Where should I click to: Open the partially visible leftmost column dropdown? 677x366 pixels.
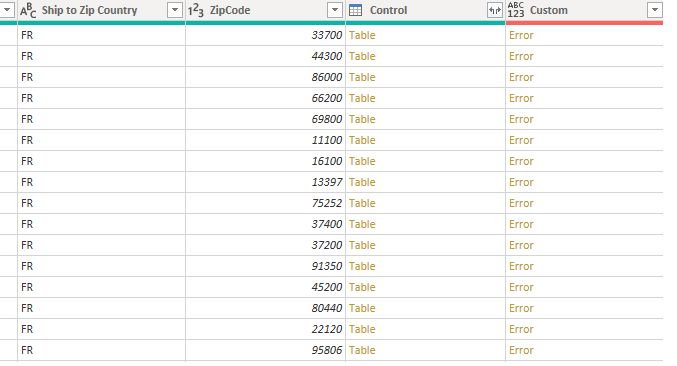click(x=7, y=10)
